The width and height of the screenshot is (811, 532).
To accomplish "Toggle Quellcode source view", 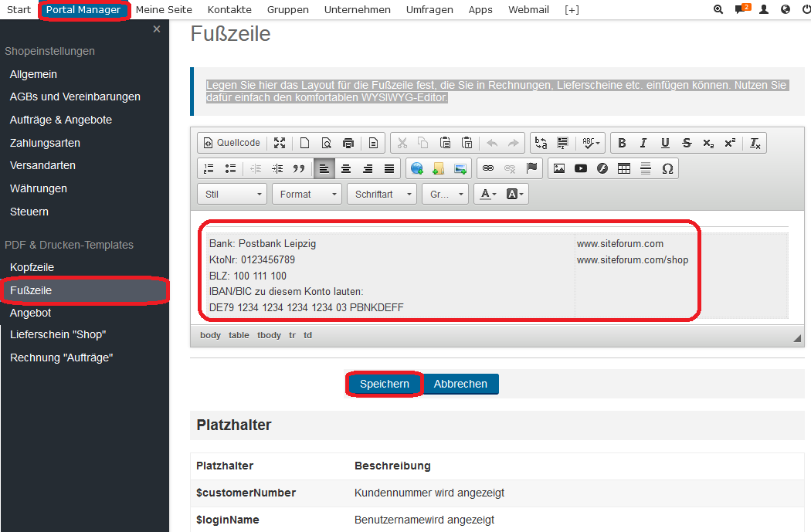I will (x=232, y=143).
